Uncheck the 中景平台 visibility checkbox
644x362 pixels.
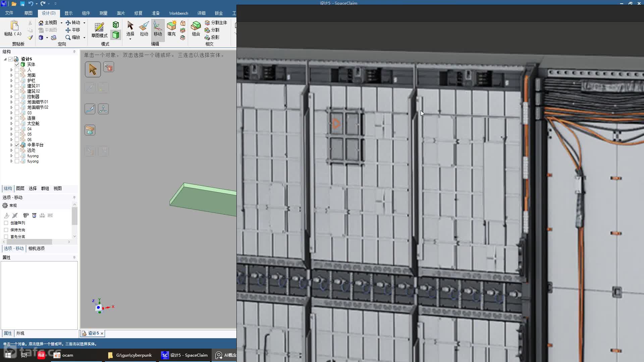click(17, 145)
